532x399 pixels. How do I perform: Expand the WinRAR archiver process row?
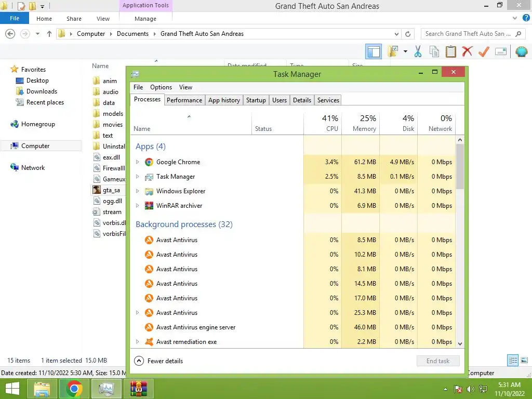[137, 206]
